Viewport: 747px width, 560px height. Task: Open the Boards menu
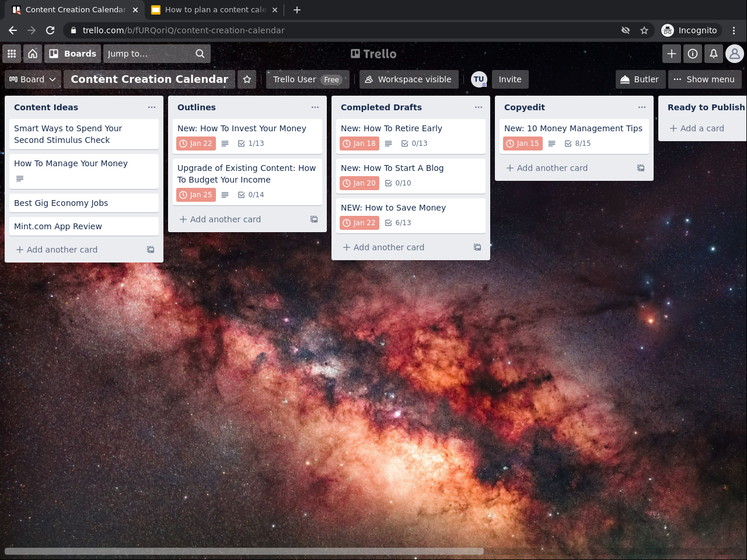[73, 54]
